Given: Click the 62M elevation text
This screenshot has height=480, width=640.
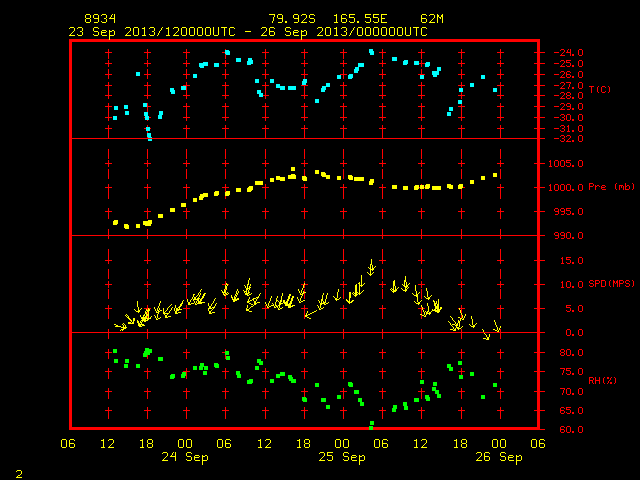Looking at the screenshot, I should [x=432, y=19].
